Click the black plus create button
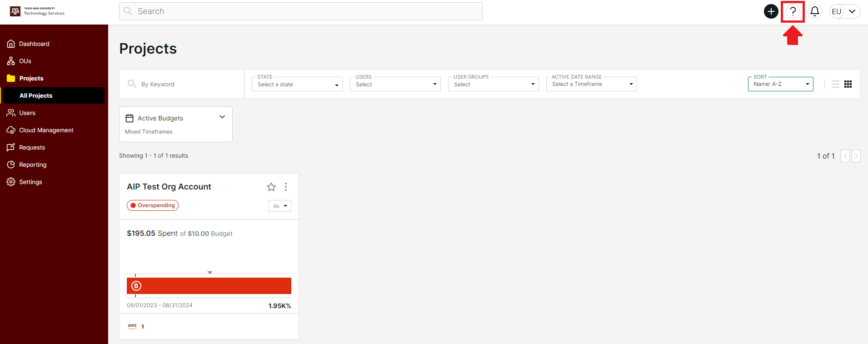 click(x=771, y=11)
